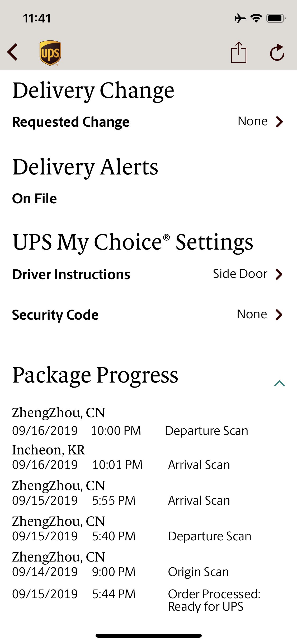297x644 pixels.
Task: Tap the On File delivery alerts label
Action: click(x=35, y=199)
